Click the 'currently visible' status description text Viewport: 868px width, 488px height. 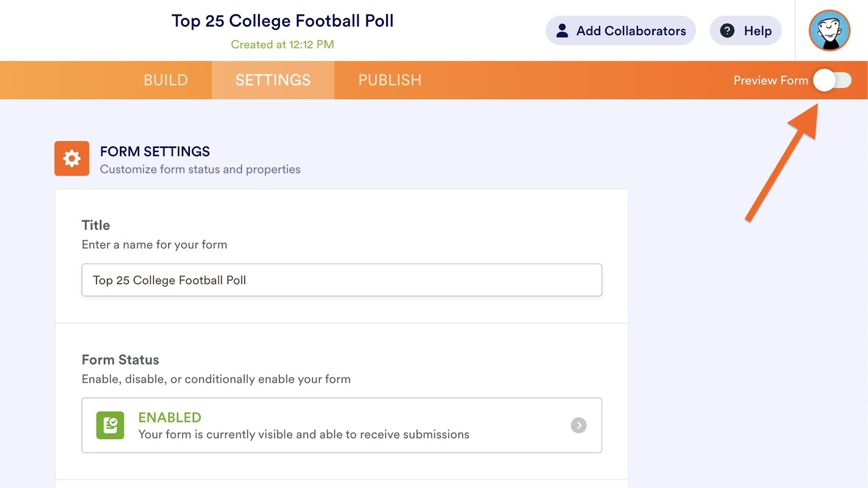tap(304, 434)
